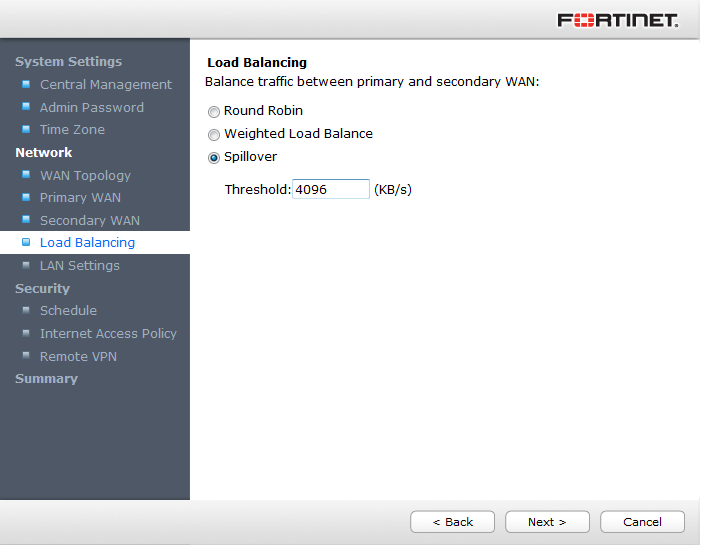
Task: Click the bullet icon beside Secondary WAN
Action: pyautogui.click(x=26, y=220)
